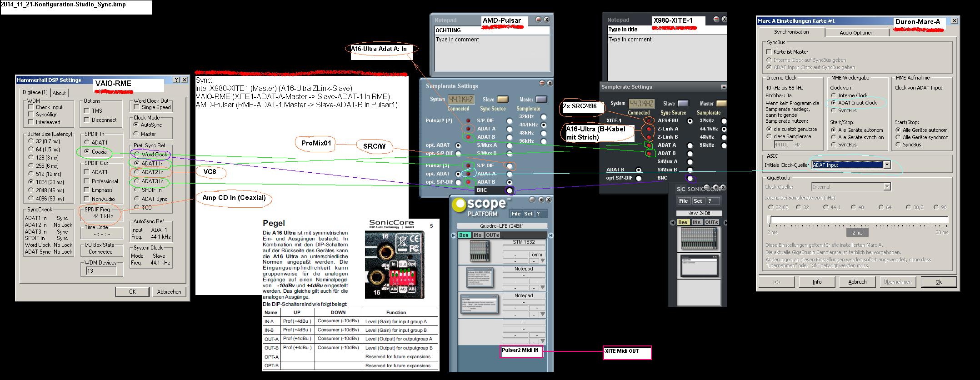Image resolution: width=980 pixels, height=380 pixels.
Task: Click OK in Hammerfall DSP Settings
Action: point(132,292)
